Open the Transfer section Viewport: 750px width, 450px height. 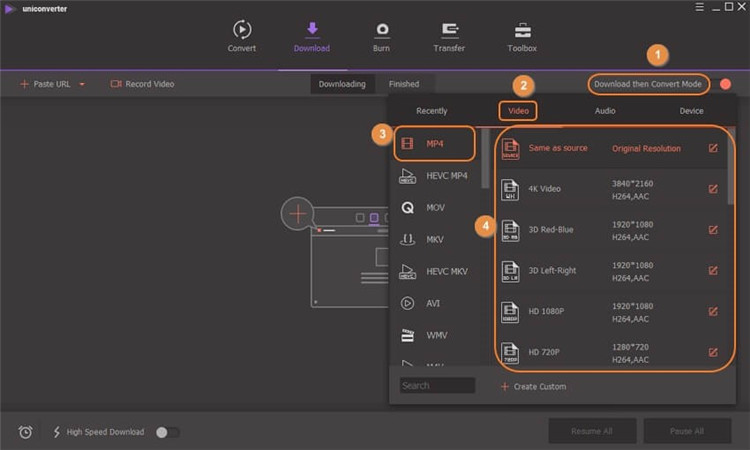(449, 36)
